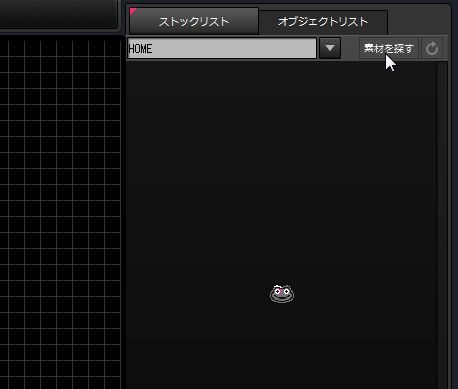
Task: Click empty space in the stock list area
Action: (x=280, y=167)
